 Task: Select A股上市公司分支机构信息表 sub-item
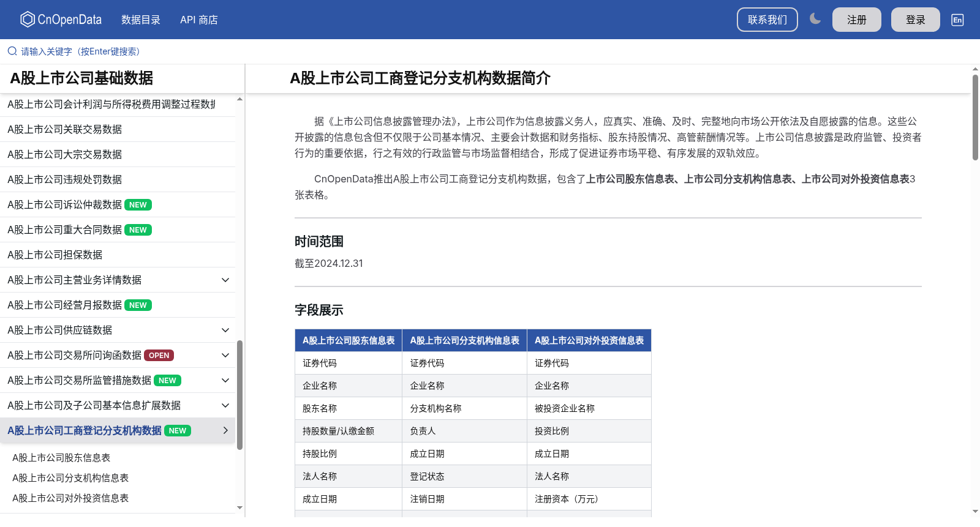pos(70,477)
